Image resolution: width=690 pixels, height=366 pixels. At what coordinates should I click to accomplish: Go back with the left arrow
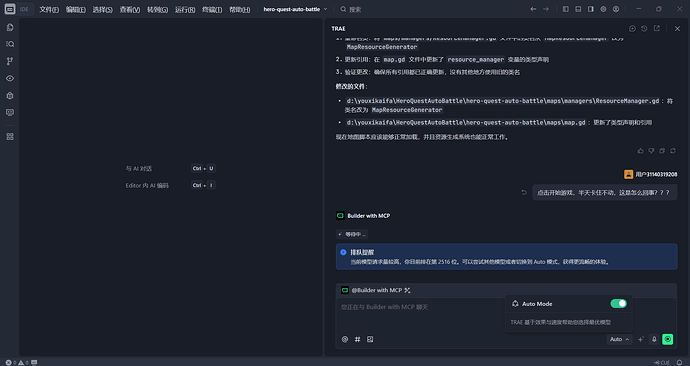point(533,9)
